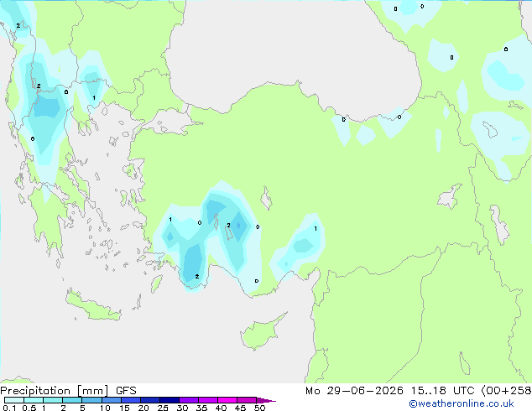Image resolution: width=532 pixels, height=411 pixels.
Task: Click the 2–5 mm legend swatch
Action: coord(72,400)
